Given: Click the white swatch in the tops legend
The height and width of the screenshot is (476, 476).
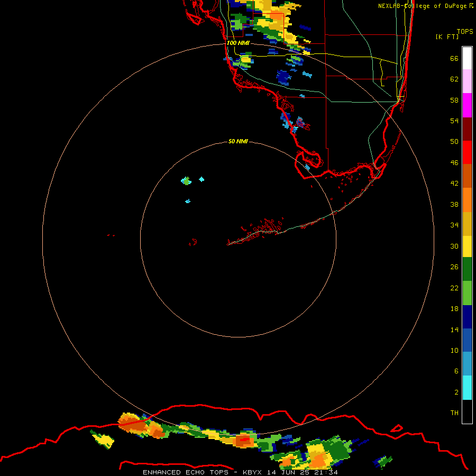Looking at the screenshot, I should 467,58.
